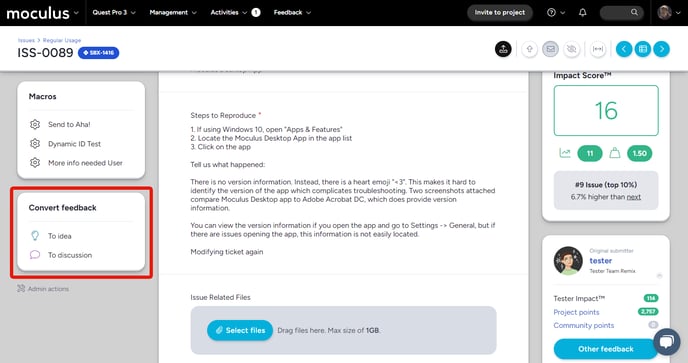
Task: Open the help question mark dropdown
Action: 556,12
